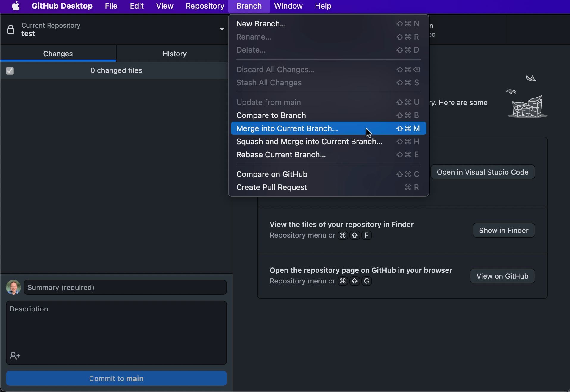
Task: Select Compare on GitHub
Action: (272, 174)
